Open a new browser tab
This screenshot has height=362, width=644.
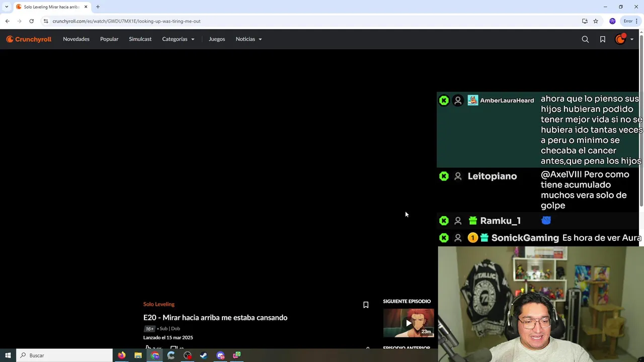pyautogui.click(x=98, y=7)
